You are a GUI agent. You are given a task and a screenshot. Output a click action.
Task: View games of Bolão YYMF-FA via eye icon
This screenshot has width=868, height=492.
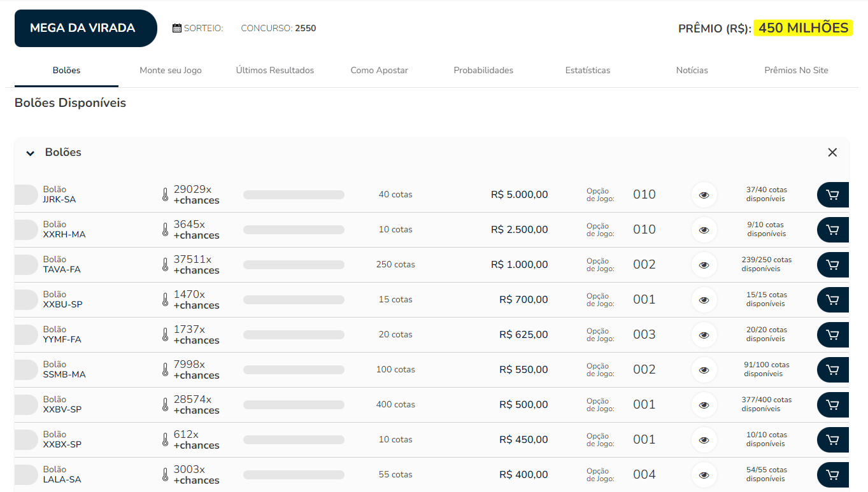(x=704, y=335)
